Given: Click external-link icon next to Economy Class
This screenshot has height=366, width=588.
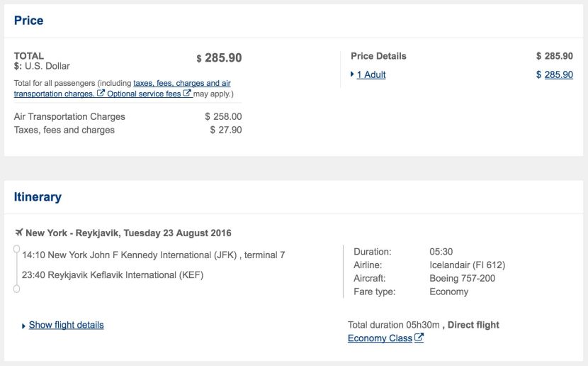Looking at the screenshot, I should pyautogui.click(x=419, y=337).
